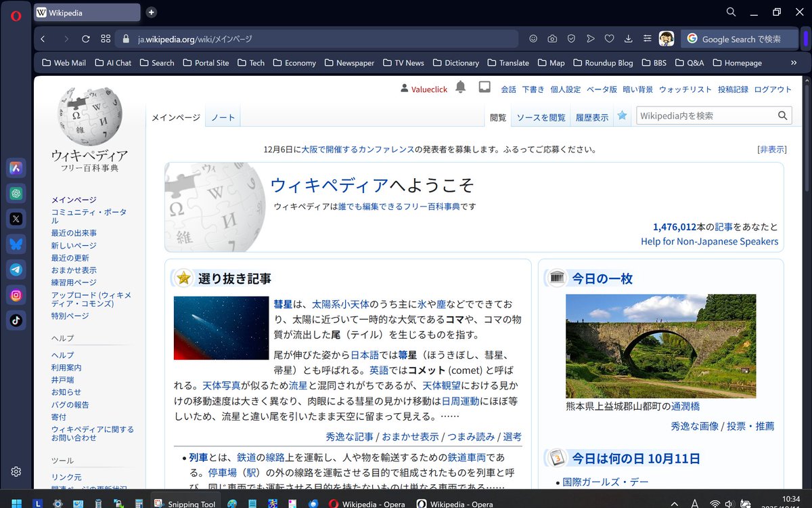This screenshot has width=812, height=508.
Task: Open the comet featured article thumbnail
Action: tap(221, 328)
